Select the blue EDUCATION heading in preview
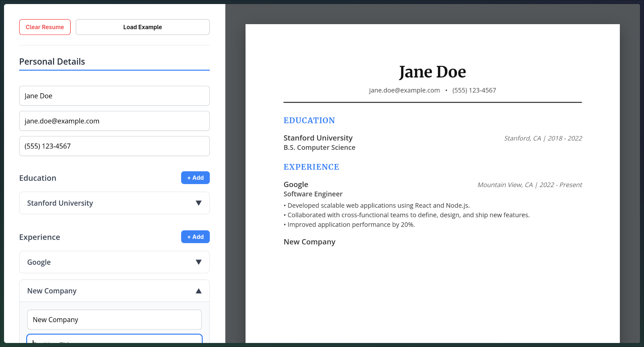The image size is (644, 347). pyautogui.click(x=309, y=121)
